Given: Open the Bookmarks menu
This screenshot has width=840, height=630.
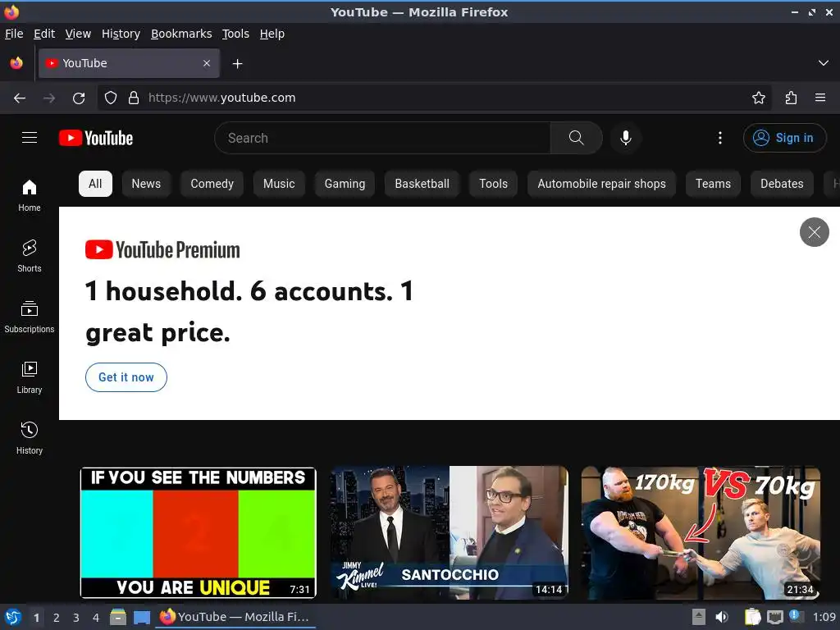Looking at the screenshot, I should point(181,34).
